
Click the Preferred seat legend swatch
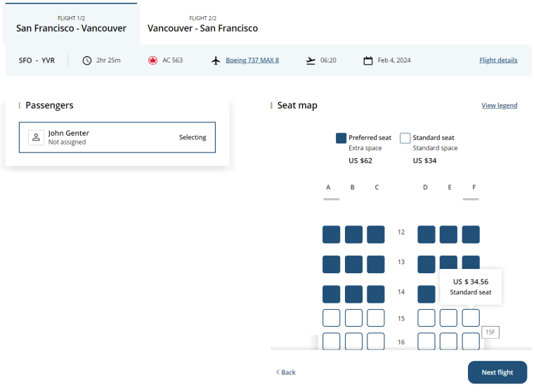click(341, 138)
